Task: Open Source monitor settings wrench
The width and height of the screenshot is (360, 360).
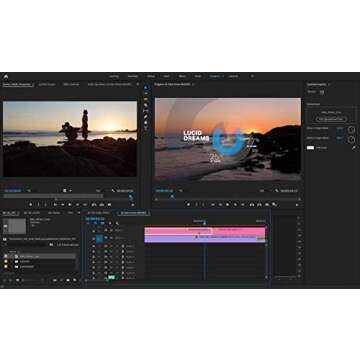Action: (113, 191)
